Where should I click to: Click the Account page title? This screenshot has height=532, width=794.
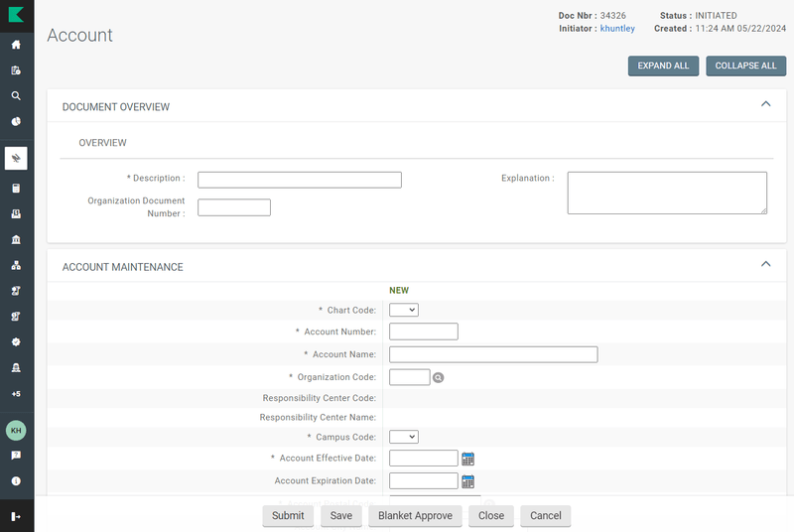[80, 35]
